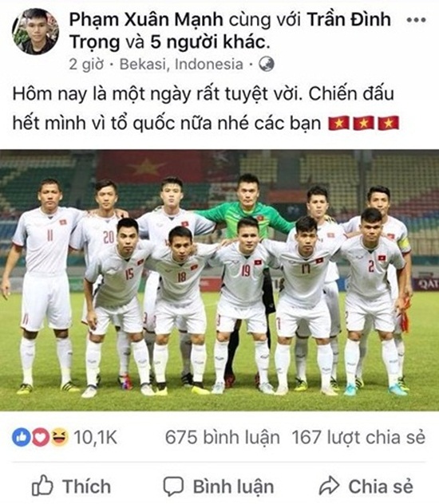Screen dimensions: 439x504
Task: Click the share arrow Chia sẻ icon
Action: click(329, 486)
